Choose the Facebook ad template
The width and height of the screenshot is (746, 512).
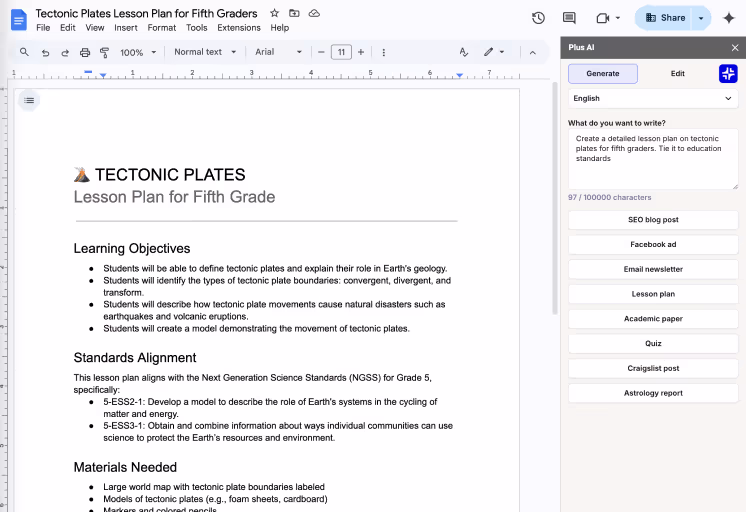click(x=653, y=245)
